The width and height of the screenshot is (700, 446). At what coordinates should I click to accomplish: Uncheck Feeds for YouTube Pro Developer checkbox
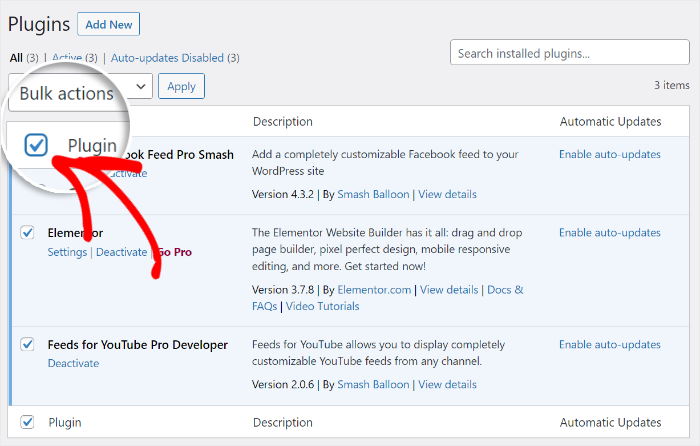point(27,344)
